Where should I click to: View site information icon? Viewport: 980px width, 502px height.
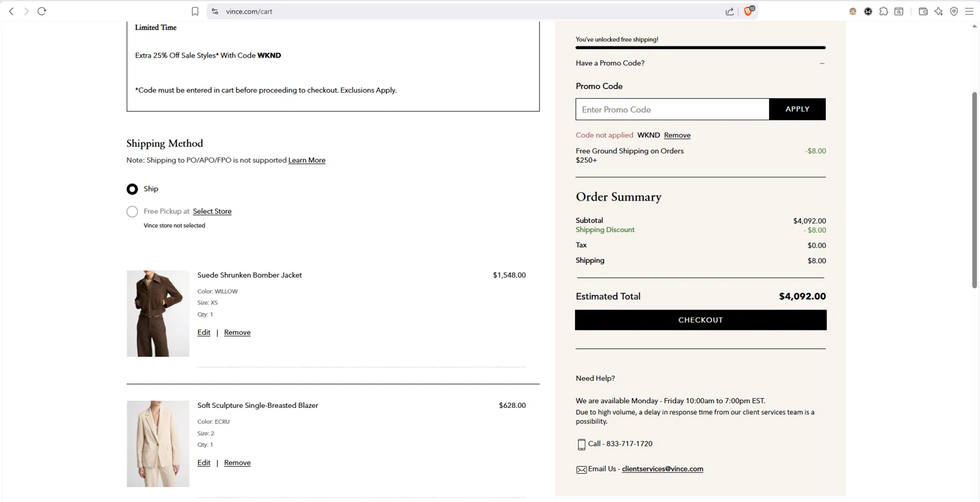(215, 11)
